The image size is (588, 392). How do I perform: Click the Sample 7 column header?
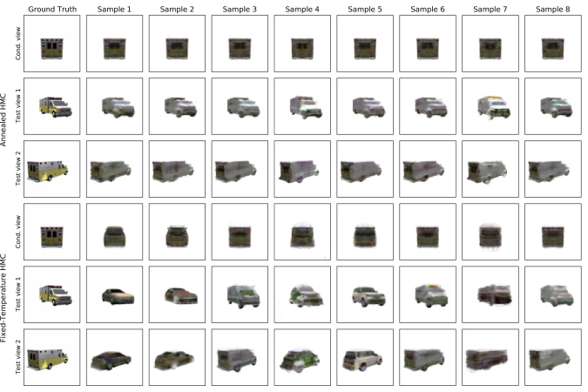tap(490, 9)
